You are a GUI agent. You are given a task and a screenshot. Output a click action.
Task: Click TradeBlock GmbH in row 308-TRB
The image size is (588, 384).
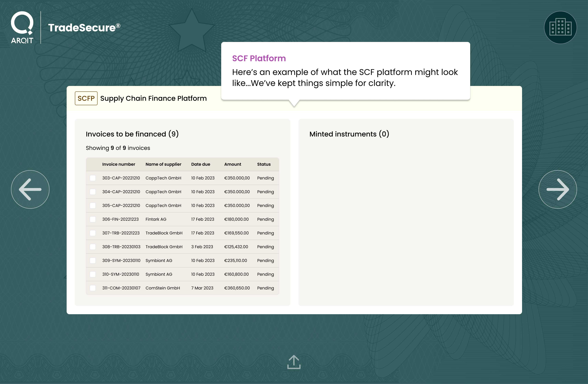164,247
